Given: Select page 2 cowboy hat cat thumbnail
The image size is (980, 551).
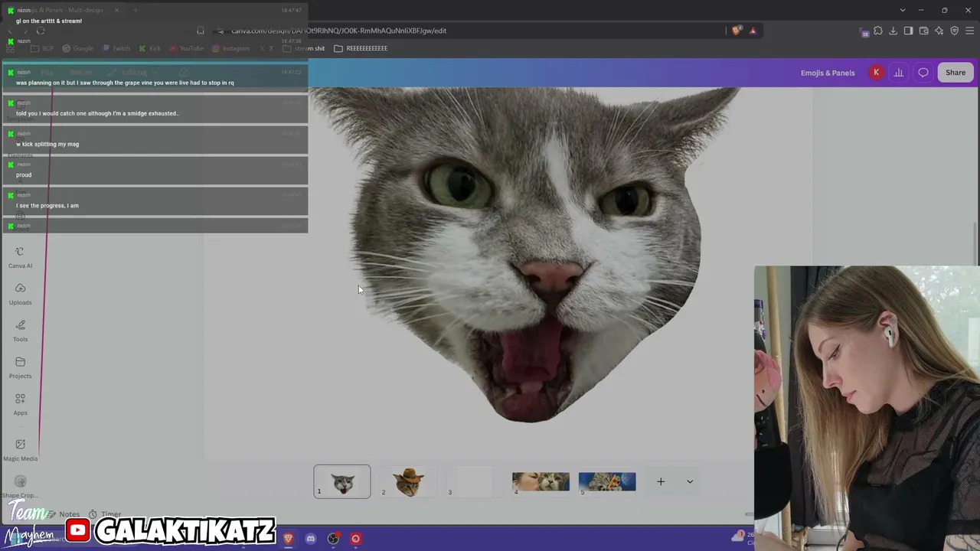Looking at the screenshot, I should [x=408, y=481].
